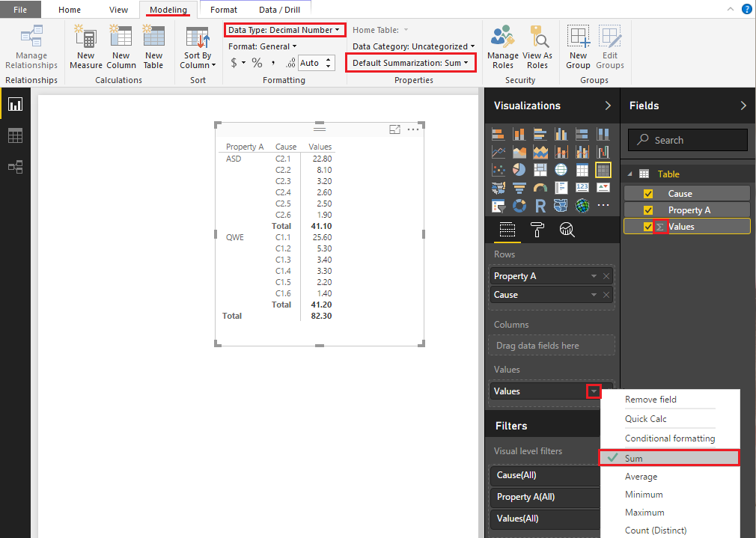The height and width of the screenshot is (538, 756).
Task: Open the Format paint roller pane
Action: click(x=537, y=230)
